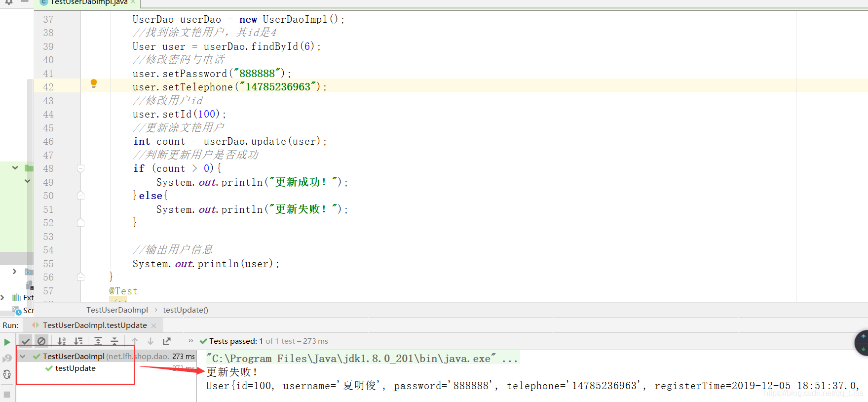This screenshot has width=868, height=402.
Task: Stop the running process square button
Action: coord(7,395)
